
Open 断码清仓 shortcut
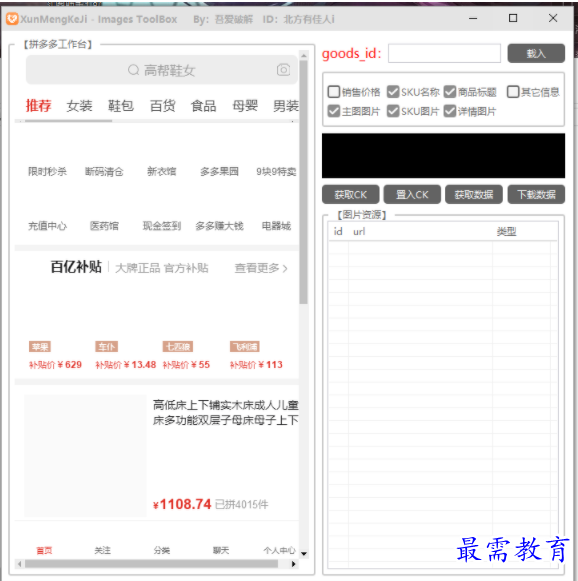(104, 172)
